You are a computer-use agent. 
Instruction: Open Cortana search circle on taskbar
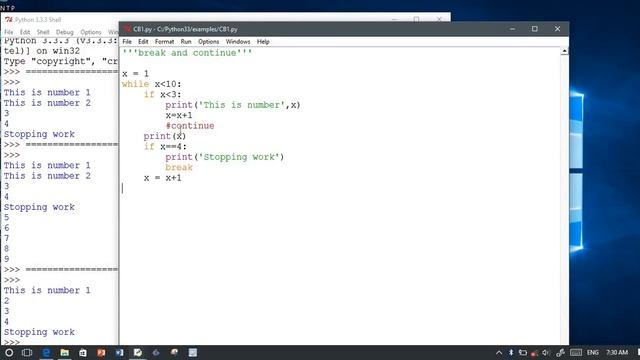pos(9,352)
